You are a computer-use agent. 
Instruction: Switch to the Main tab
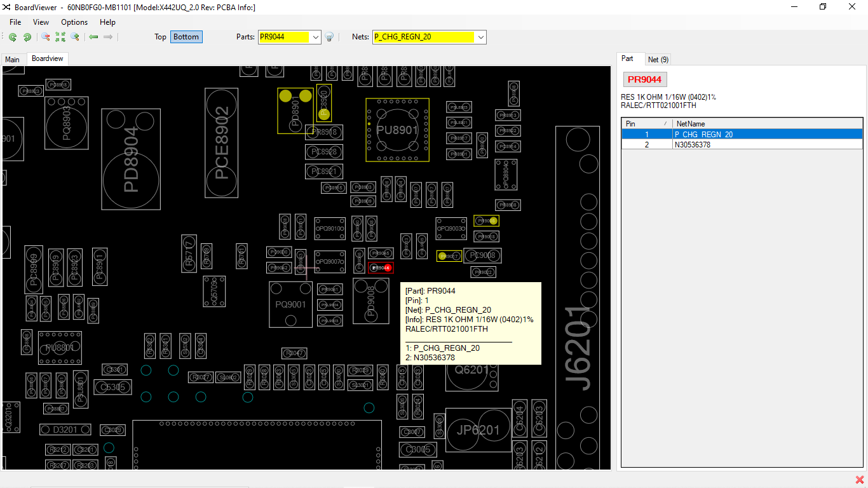[12, 59]
